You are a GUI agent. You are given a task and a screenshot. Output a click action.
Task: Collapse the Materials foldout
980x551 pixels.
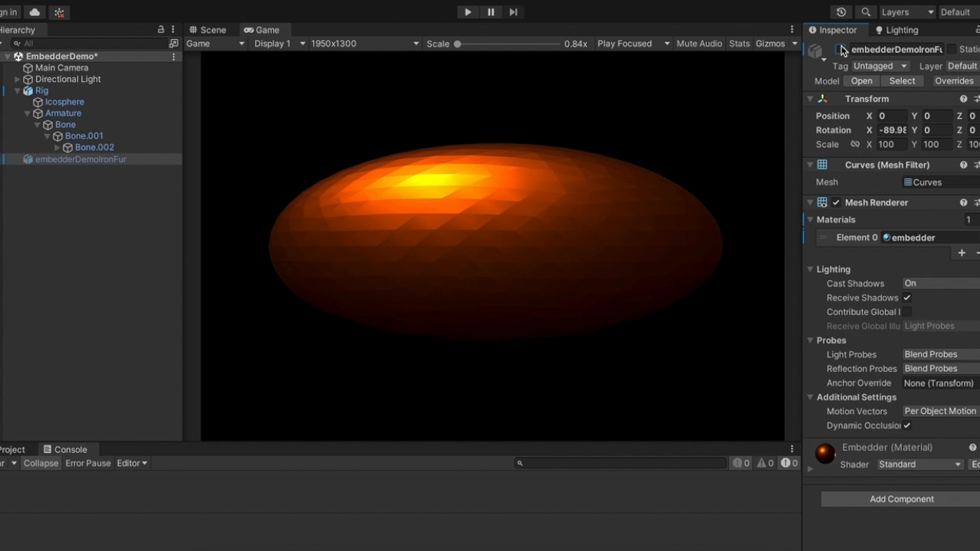810,220
